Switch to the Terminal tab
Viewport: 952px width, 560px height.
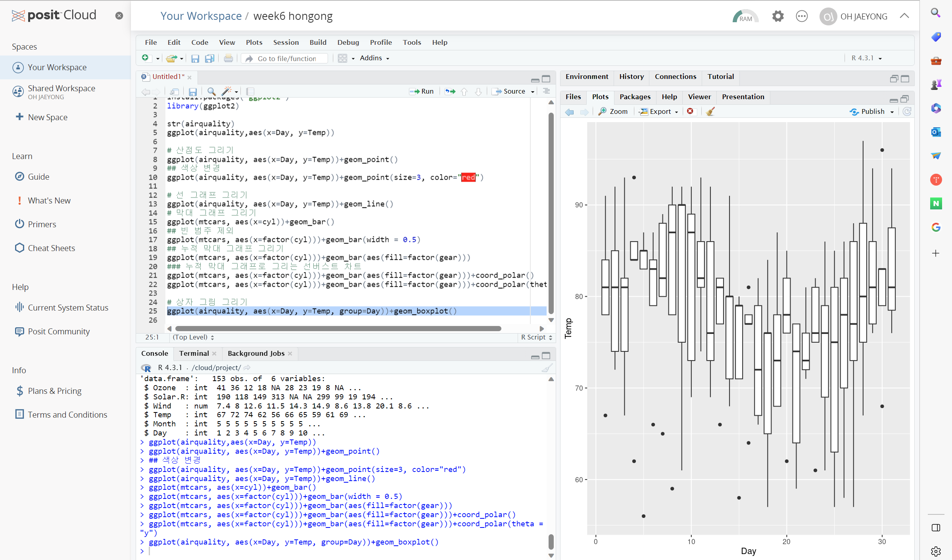point(194,353)
